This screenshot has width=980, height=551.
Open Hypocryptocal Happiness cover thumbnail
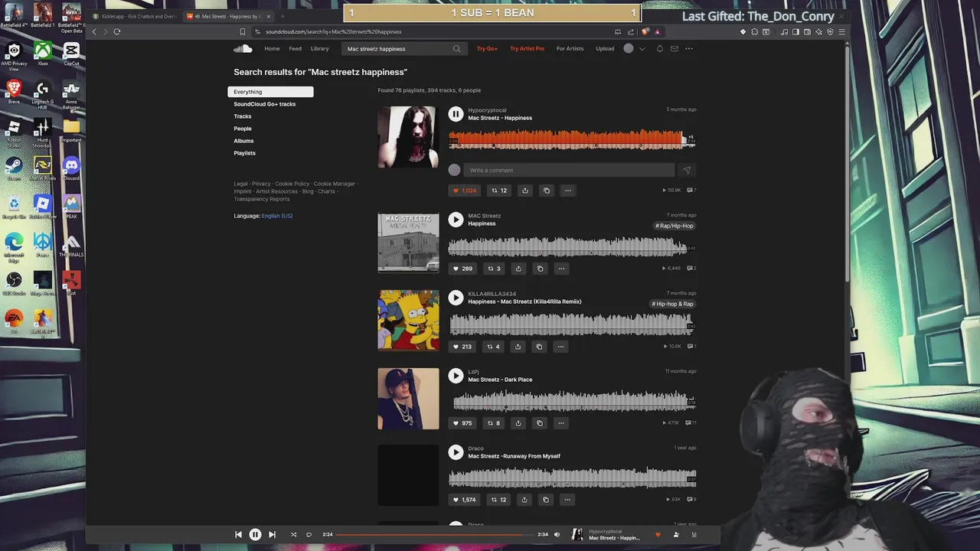tap(408, 137)
